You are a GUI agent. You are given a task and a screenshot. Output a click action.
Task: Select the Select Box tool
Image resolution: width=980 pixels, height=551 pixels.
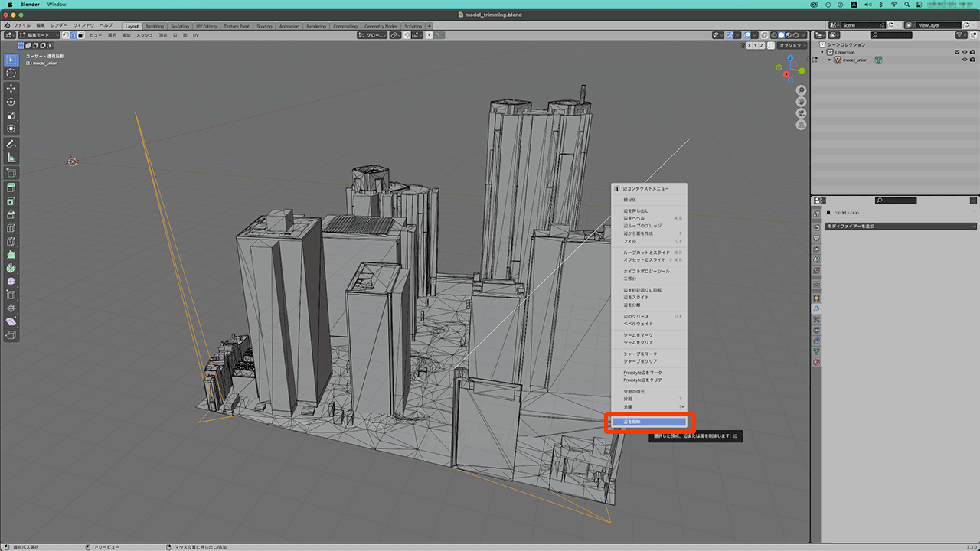pos(11,60)
